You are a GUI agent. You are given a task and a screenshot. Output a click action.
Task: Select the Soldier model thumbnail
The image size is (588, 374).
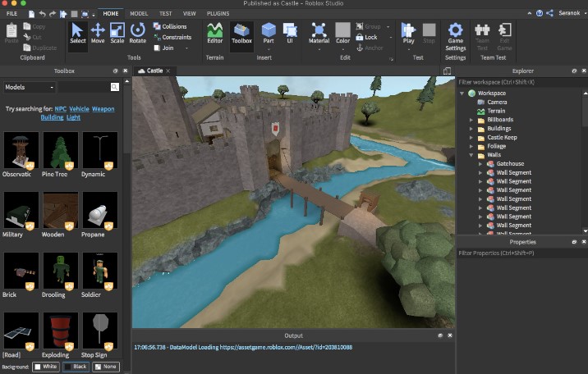[99, 271]
